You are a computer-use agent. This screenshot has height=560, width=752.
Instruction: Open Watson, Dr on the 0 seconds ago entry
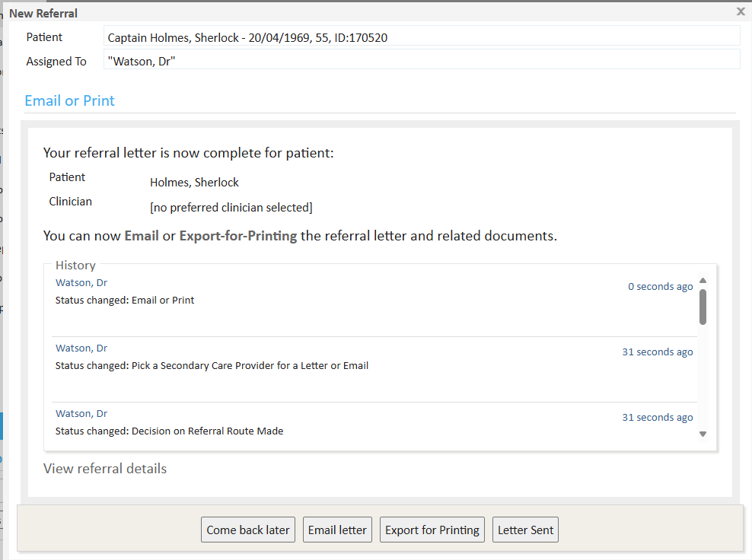tap(81, 283)
